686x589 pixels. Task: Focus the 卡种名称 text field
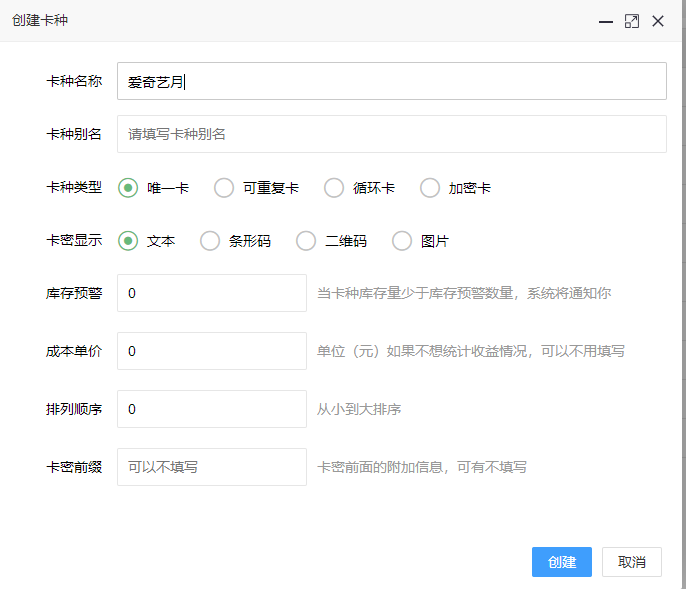point(392,81)
